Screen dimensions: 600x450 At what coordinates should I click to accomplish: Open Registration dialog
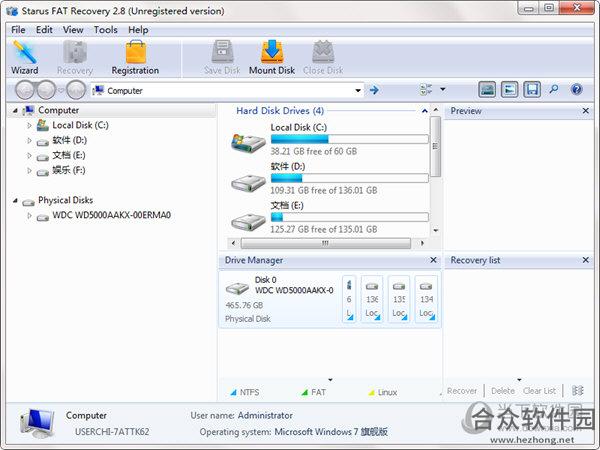pyautogui.click(x=135, y=57)
